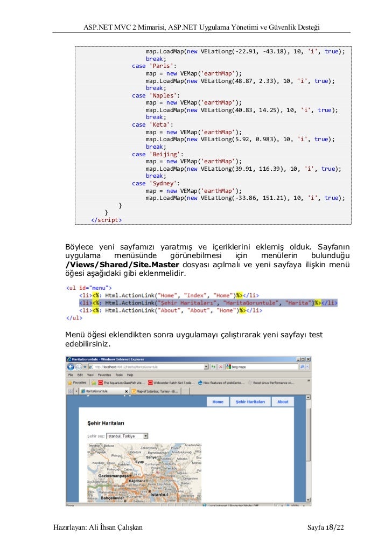Open New features of WebCenter favorite
392x555 pixels.
221,383
